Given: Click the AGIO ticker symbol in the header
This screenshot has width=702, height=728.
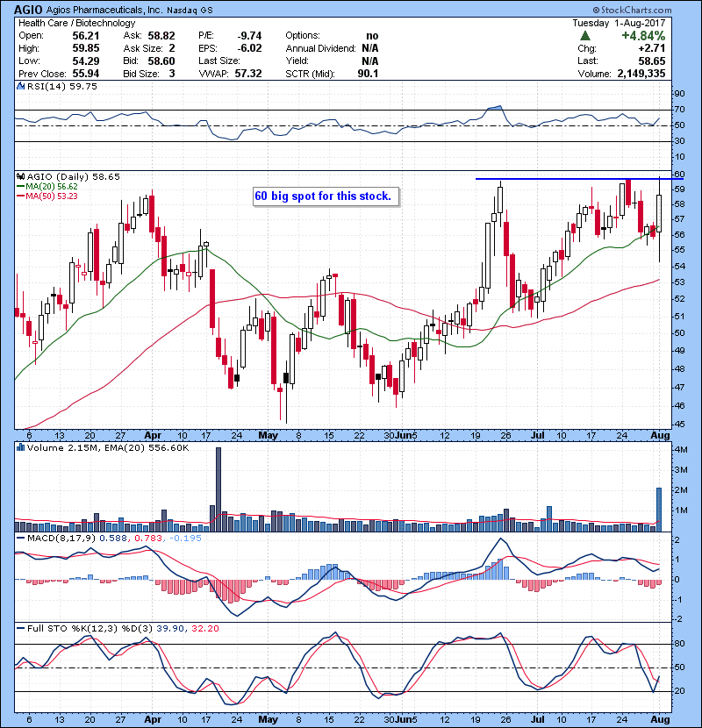Looking at the screenshot, I should [x=28, y=10].
